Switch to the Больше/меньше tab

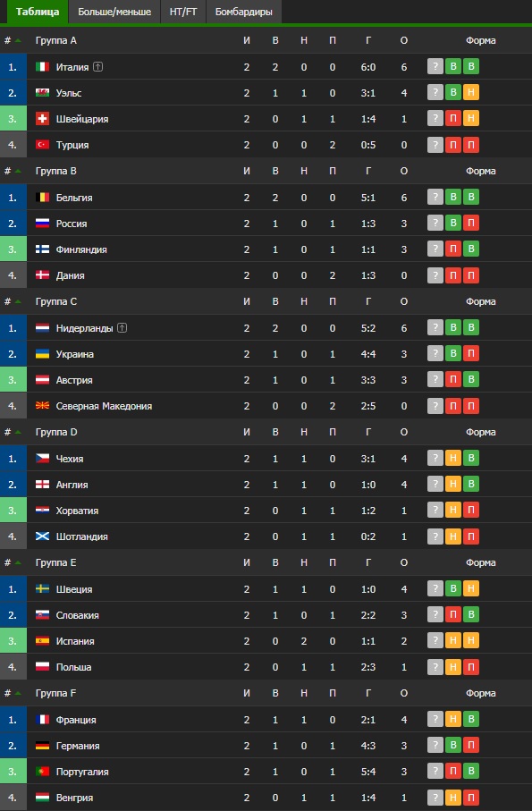tap(114, 12)
